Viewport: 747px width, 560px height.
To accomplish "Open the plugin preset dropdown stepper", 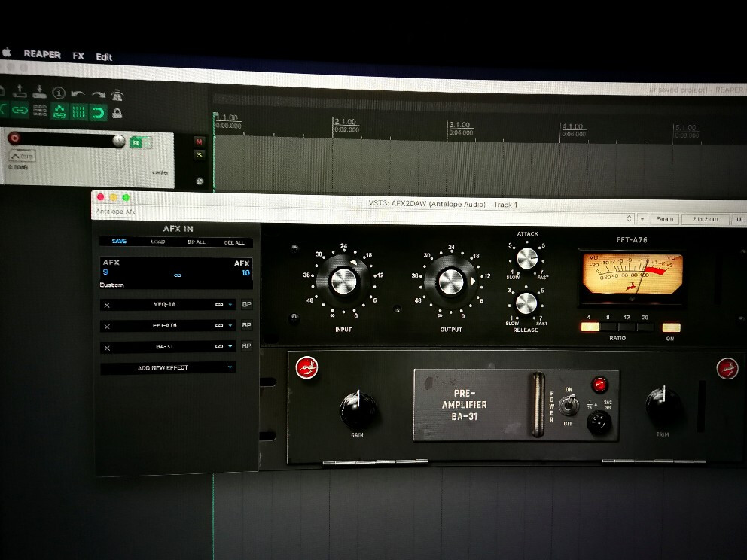I will tap(629, 218).
